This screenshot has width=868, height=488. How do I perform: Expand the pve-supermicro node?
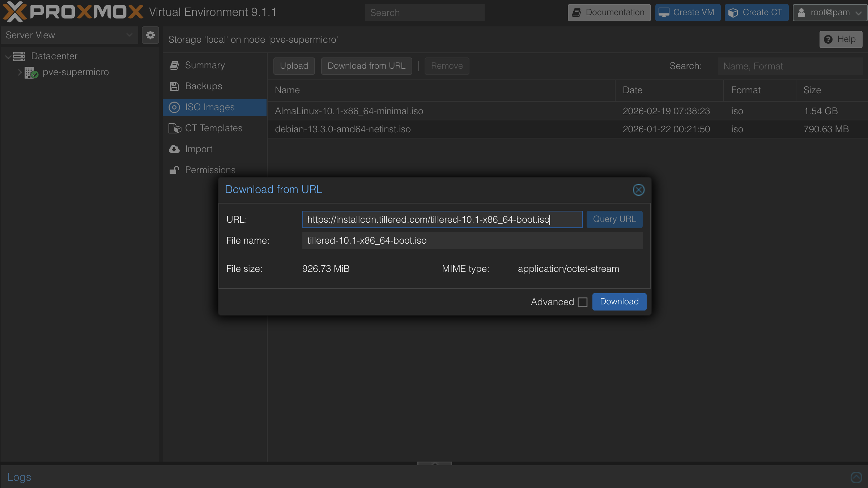[x=20, y=72]
